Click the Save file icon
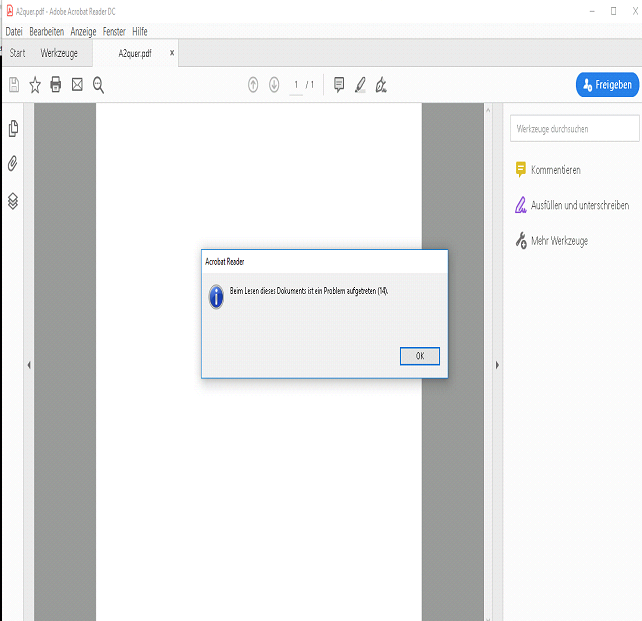 [14, 85]
